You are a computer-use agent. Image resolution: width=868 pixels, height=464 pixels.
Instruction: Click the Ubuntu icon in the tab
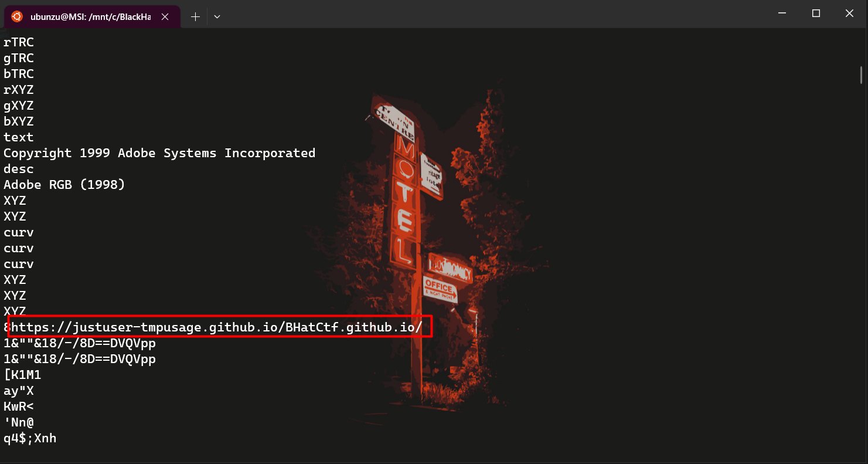[x=17, y=16]
